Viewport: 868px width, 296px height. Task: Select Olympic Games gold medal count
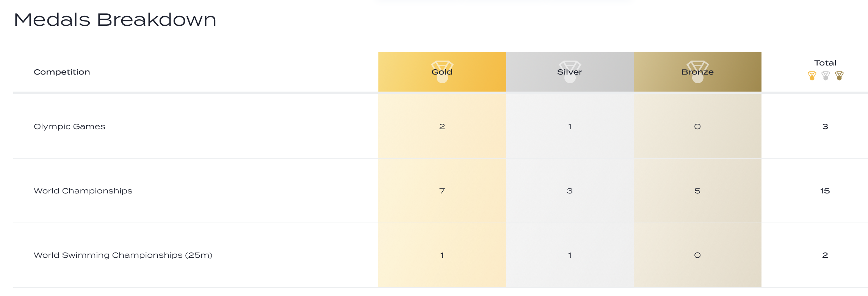(x=442, y=126)
